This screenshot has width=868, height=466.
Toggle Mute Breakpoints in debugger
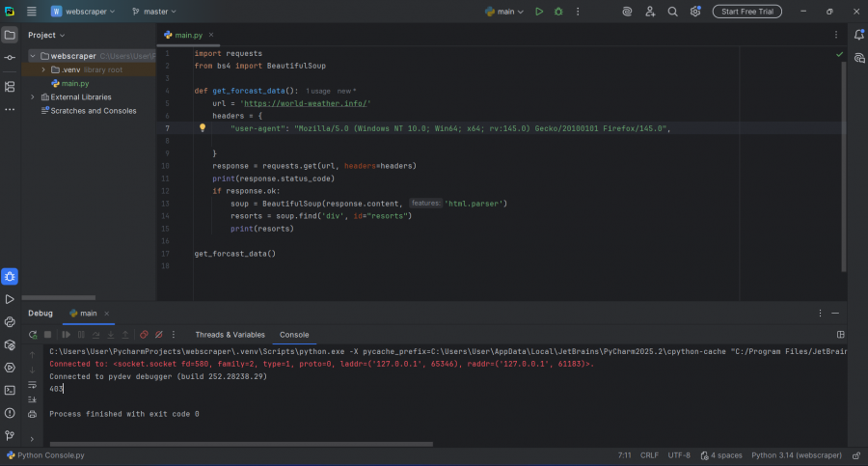158,335
